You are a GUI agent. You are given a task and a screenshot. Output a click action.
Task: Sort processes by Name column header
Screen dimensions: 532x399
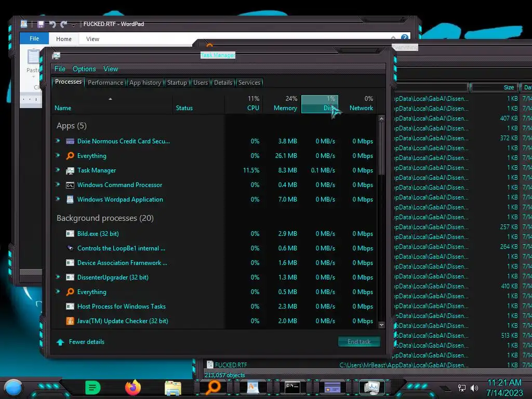[112, 103]
